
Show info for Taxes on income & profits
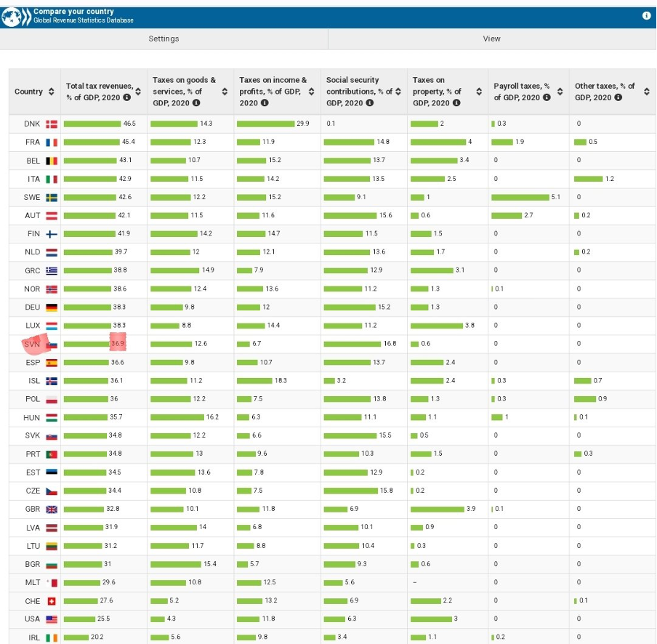[x=265, y=102]
